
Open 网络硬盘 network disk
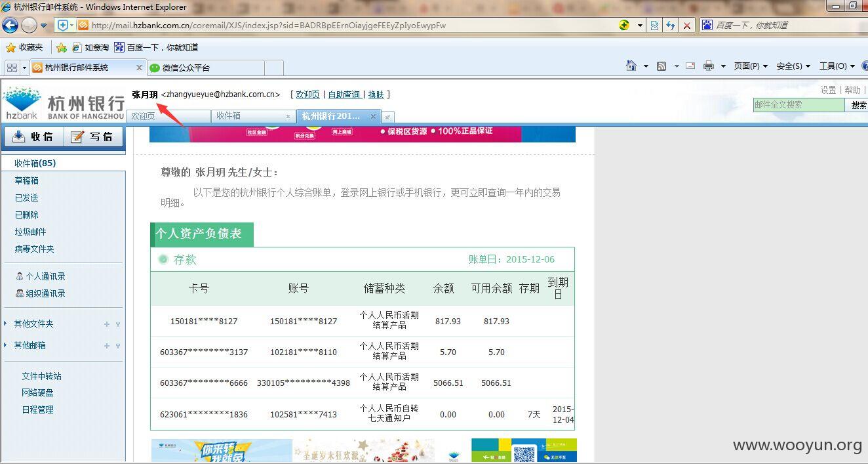37,392
